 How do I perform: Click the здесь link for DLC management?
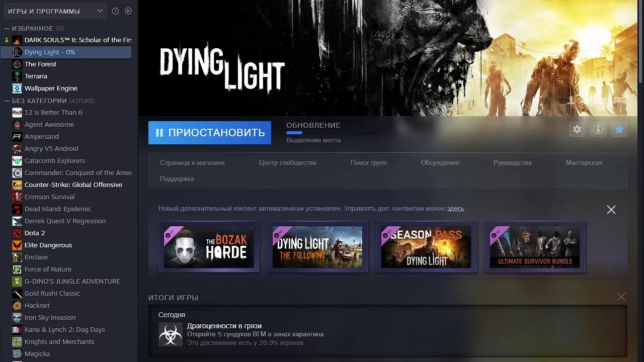(455, 208)
